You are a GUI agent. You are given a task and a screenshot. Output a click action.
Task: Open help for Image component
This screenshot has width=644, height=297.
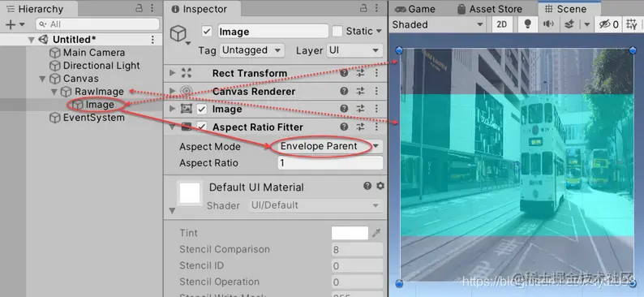344,109
